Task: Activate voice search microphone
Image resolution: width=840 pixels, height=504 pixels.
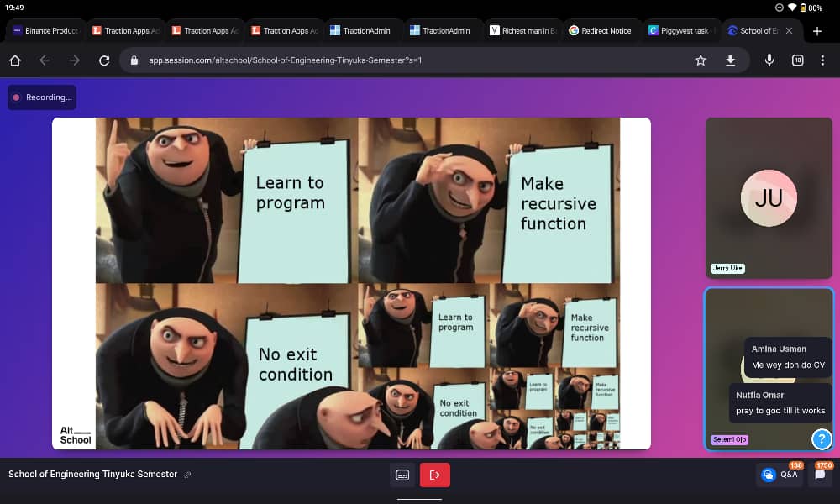Action: (x=769, y=60)
